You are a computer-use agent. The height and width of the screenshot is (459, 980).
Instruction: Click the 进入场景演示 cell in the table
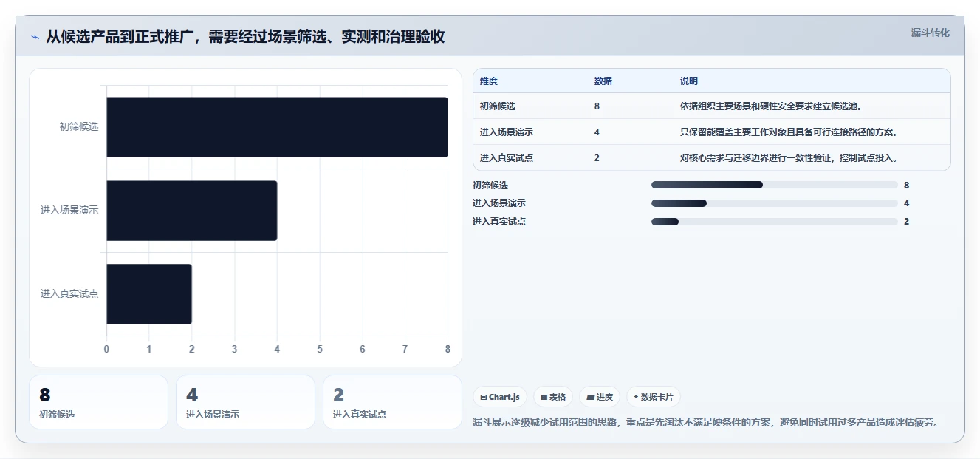pos(507,132)
